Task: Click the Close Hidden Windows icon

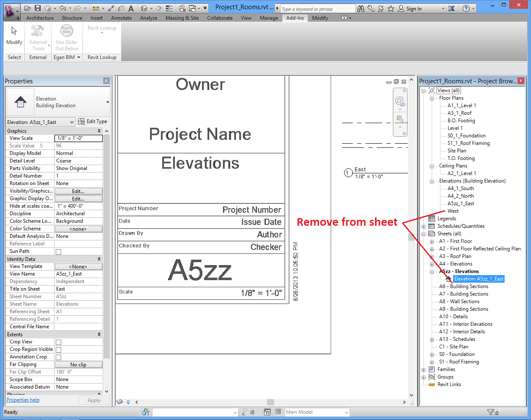Action: tap(182, 8)
